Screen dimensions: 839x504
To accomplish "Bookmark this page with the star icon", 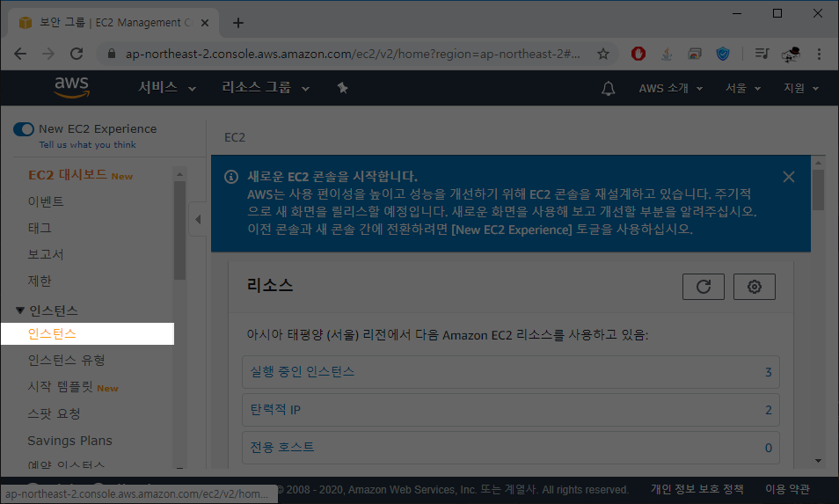I will click(x=603, y=54).
